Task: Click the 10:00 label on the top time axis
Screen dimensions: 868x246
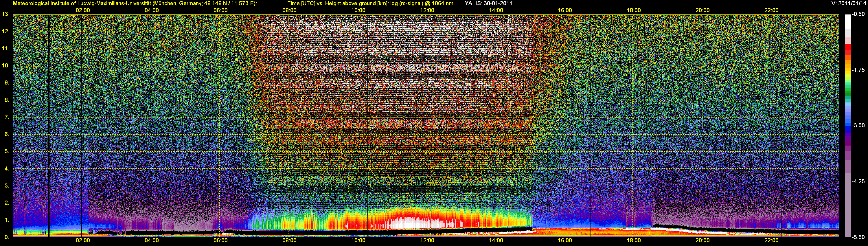Action: pos(358,10)
